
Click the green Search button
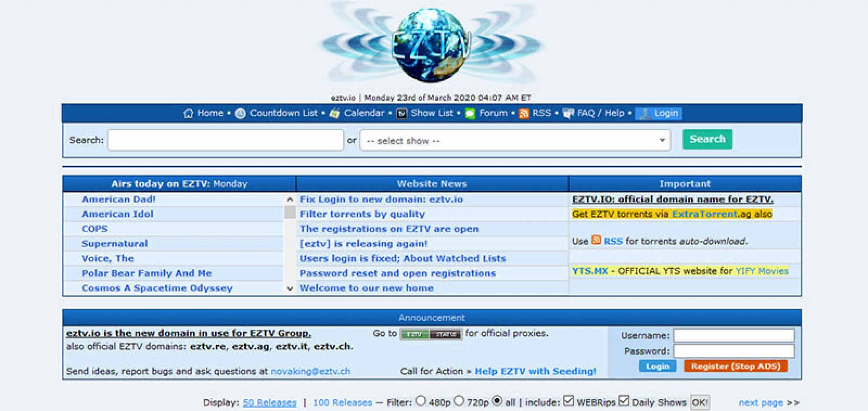(707, 139)
